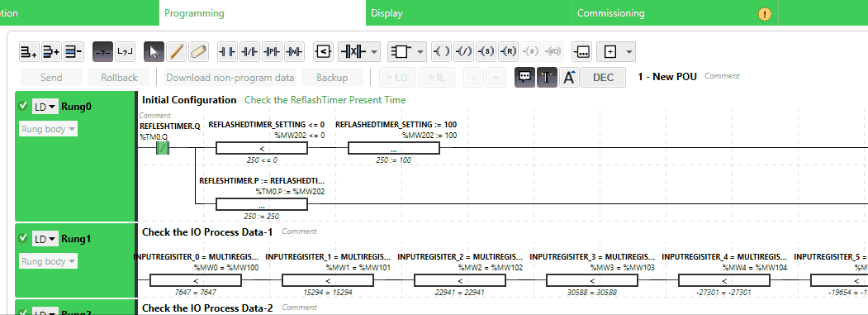Click the plus box toolbar icon
This screenshot has height=315, width=868.
610,52
